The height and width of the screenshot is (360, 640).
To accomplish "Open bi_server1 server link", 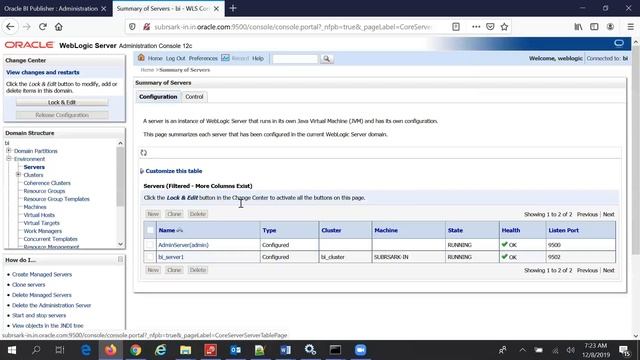I will point(171,257).
